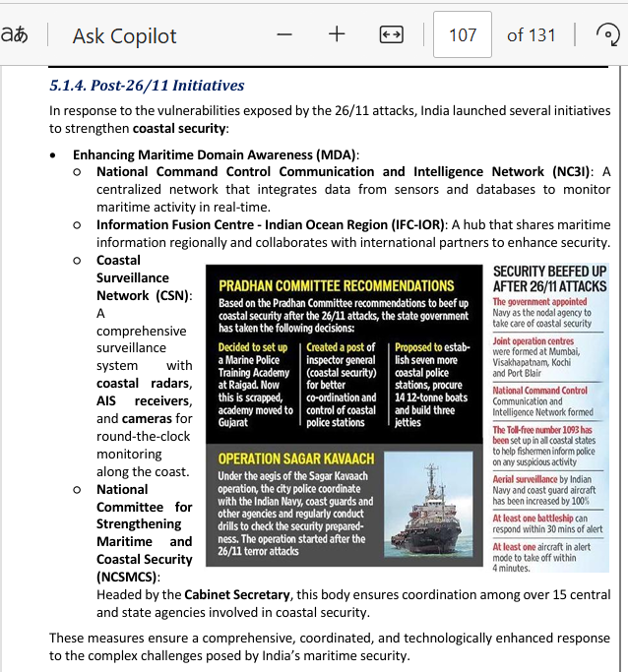Click the '5.1.4. Post-26/11 Initiatives' heading
The image size is (628, 672).
[x=147, y=86]
